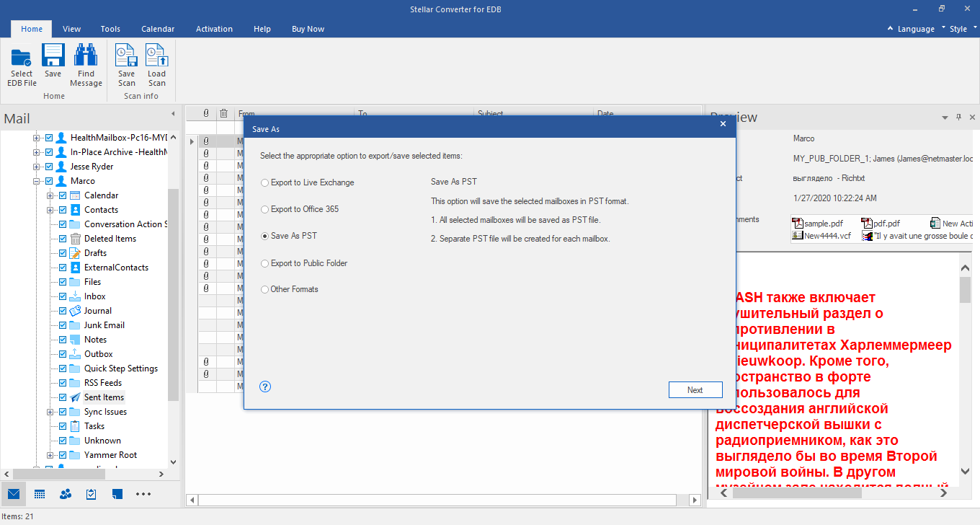Uncheck the Tasks folder checkbox
The width and height of the screenshot is (980, 525).
pos(62,426)
